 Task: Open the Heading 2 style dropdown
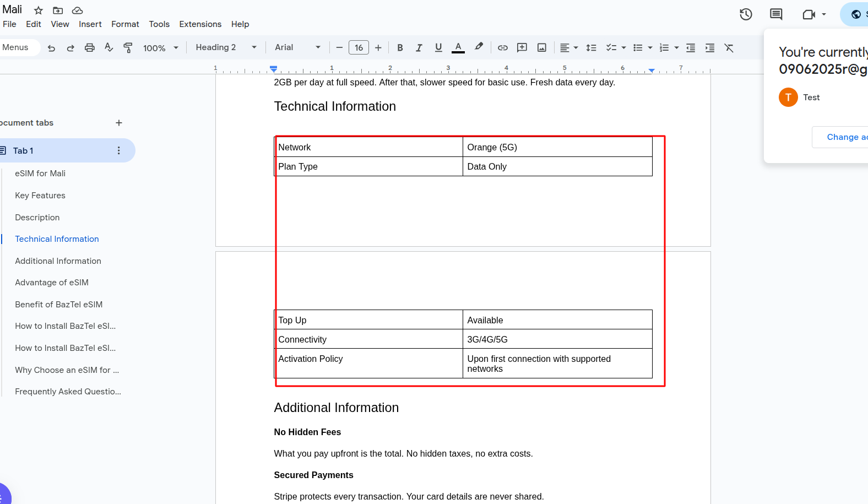226,47
